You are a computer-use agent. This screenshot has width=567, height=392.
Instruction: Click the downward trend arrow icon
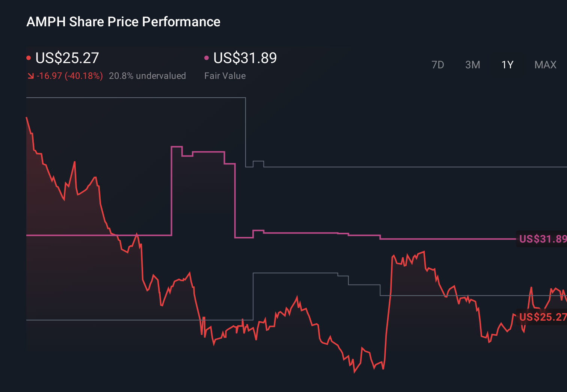tap(30, 75)
